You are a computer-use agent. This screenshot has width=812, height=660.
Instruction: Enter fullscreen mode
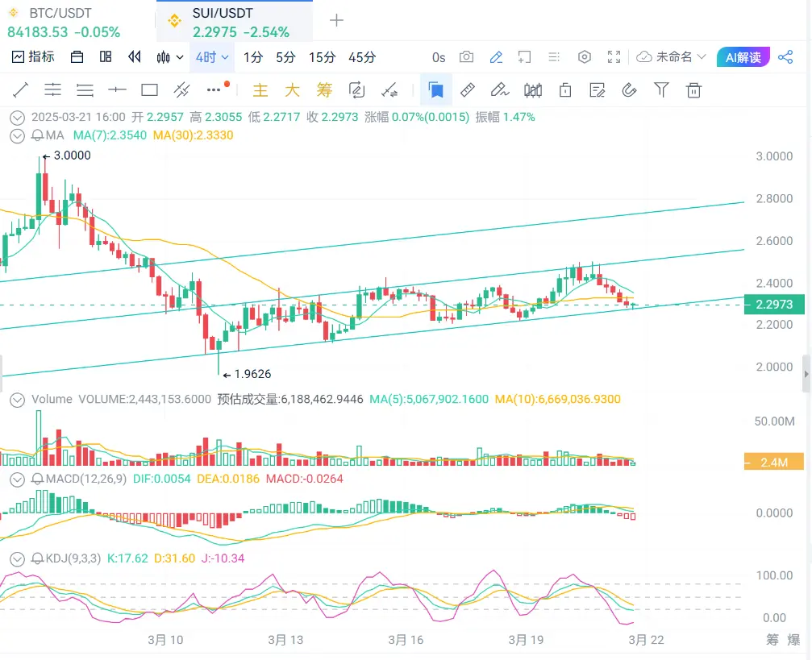pyautogui.click(x=614, y=57)
